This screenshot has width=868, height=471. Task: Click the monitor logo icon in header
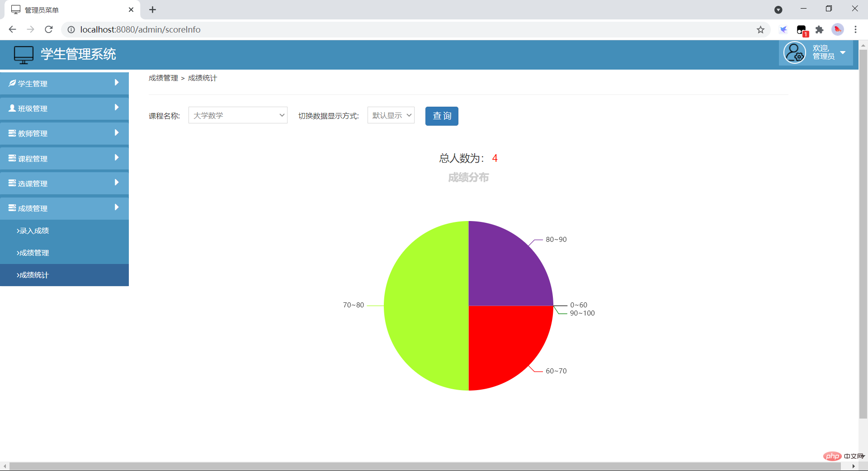coord(24,55)
